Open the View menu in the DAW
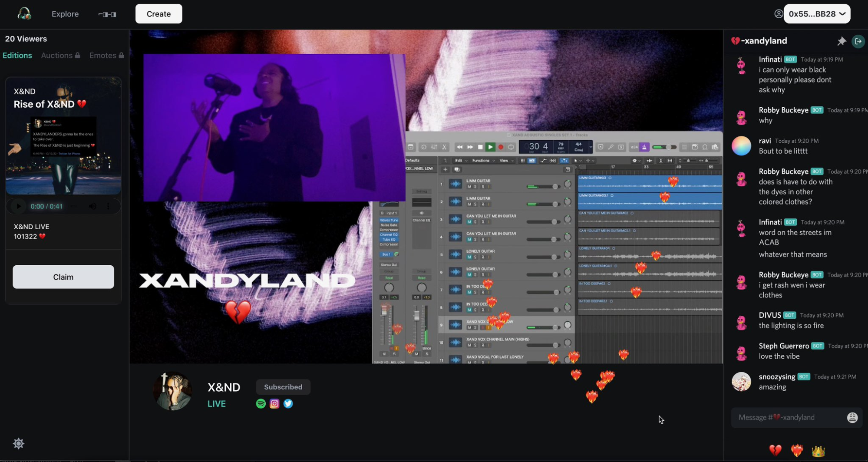Screen dimensions: 868x462 pyautogui.click(x=506, y=161)
